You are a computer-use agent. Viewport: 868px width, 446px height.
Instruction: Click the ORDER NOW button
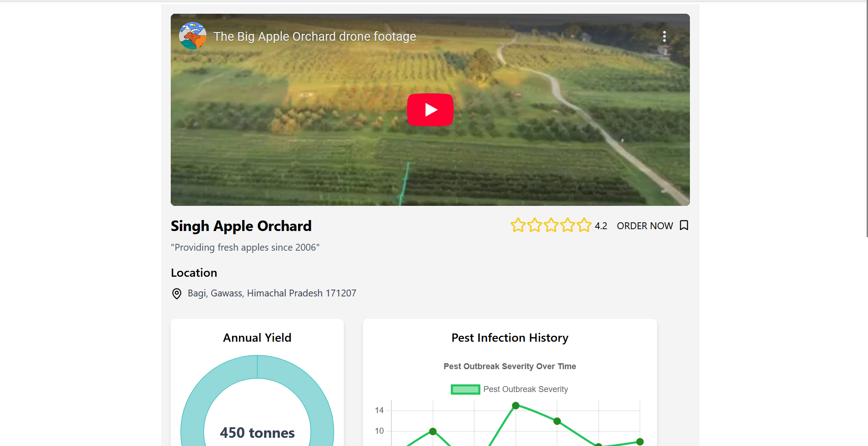pos(645,226)
